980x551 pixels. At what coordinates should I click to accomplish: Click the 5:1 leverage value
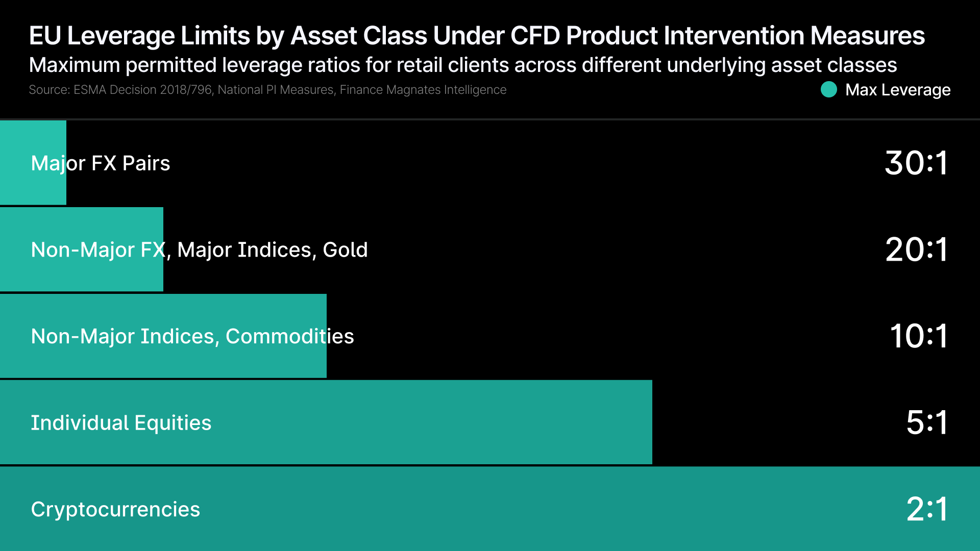(x=926, y=423)
